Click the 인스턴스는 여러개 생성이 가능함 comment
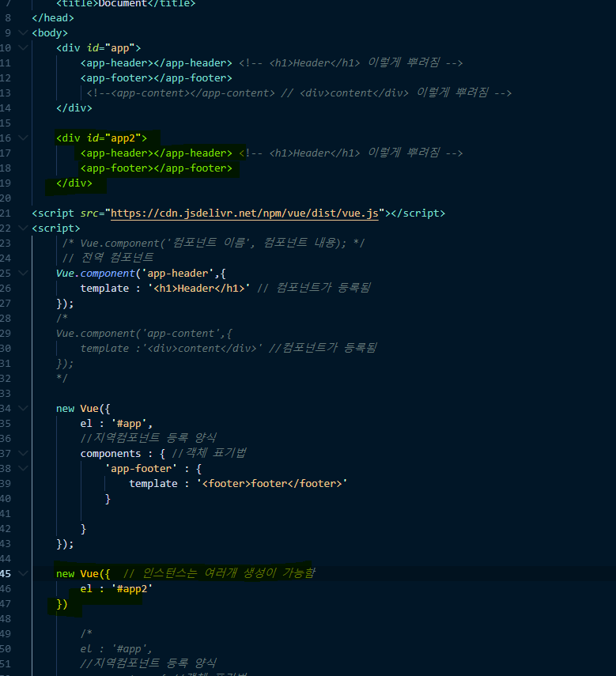The width and height of the screenshot is (616, 676). [x=229, y=573]
